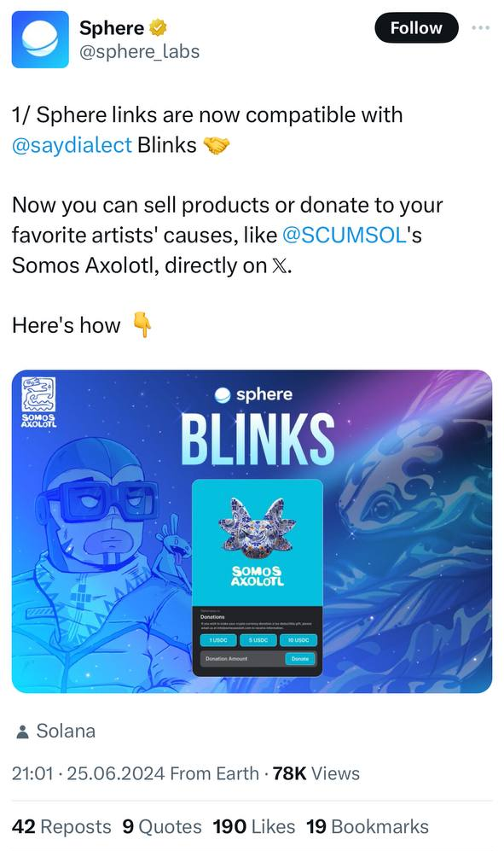Open the 190 Likes list
This screenshot has width=504, height=851.
pos(254,826)
